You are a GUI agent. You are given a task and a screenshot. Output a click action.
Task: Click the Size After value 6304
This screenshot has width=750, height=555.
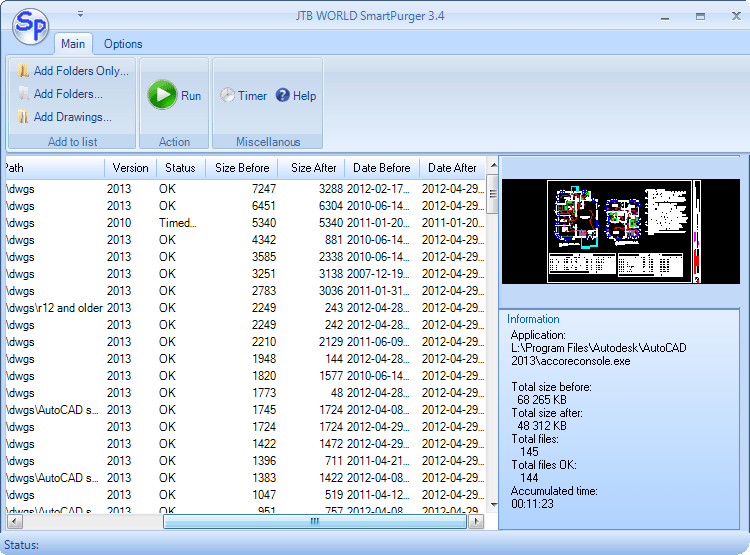[x=331, y=206]
